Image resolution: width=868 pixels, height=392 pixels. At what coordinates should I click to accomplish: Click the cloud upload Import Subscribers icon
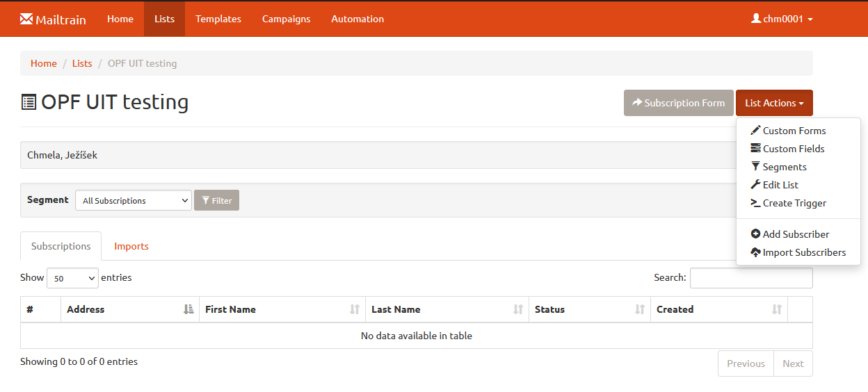(x=755, y=252)
